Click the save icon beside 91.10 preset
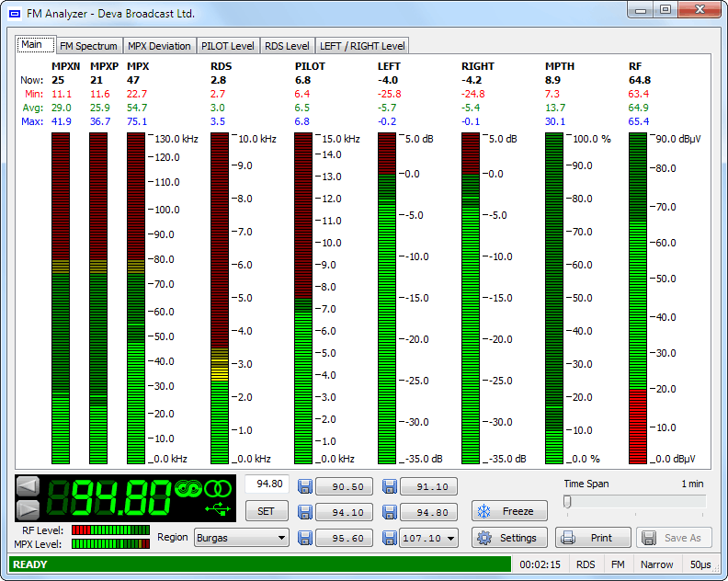The height and width of the screenshot is (581, 728). (x=390, y=487)
